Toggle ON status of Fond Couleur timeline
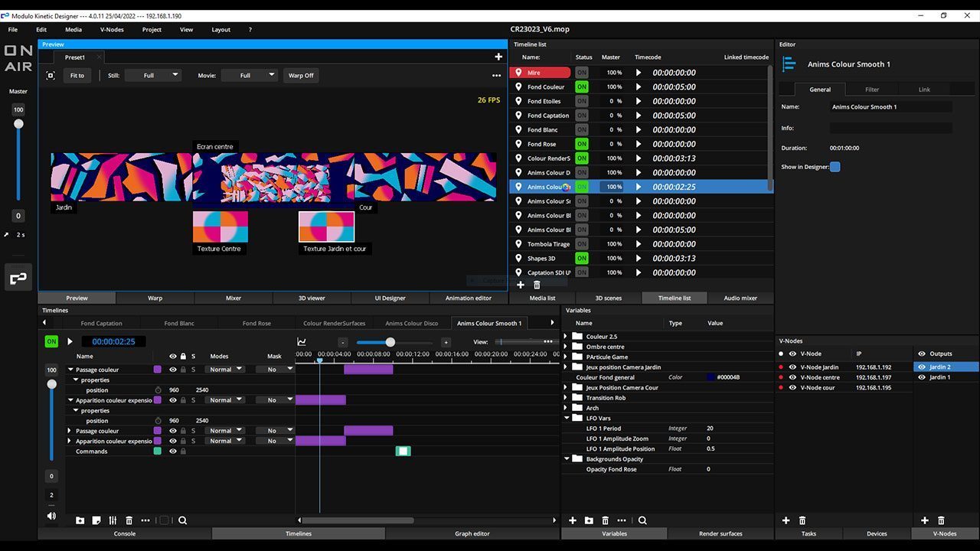Screen dimensions: 980x551 point(582,87)
